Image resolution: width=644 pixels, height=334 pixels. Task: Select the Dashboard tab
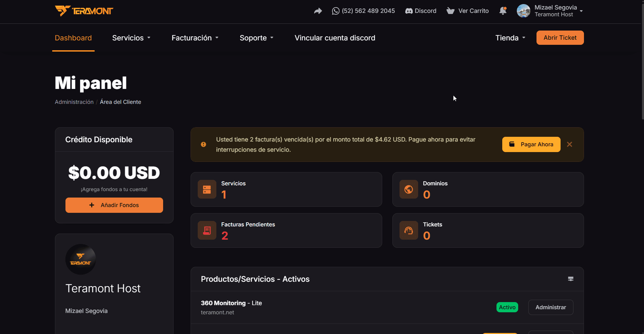[73, 38]
